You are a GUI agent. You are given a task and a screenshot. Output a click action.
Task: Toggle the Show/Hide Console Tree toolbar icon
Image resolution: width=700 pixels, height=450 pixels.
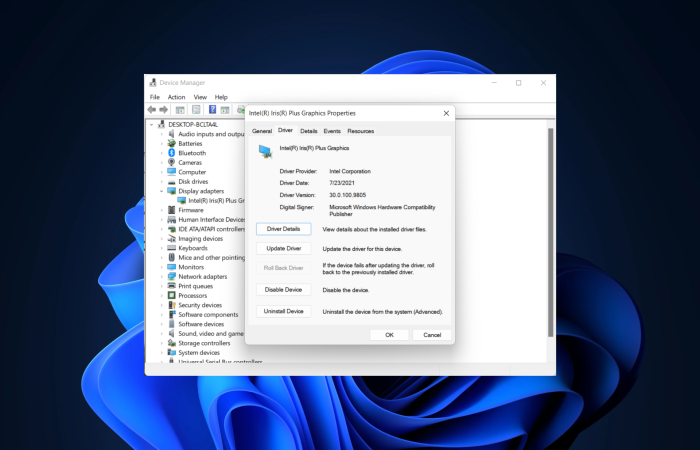(180, 109)
